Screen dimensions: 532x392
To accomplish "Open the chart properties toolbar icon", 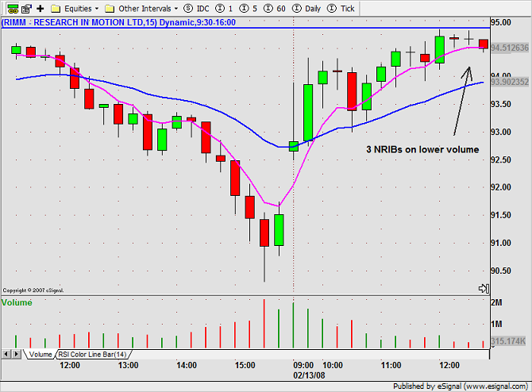I will pyautogui.click(x=26, y=9).
